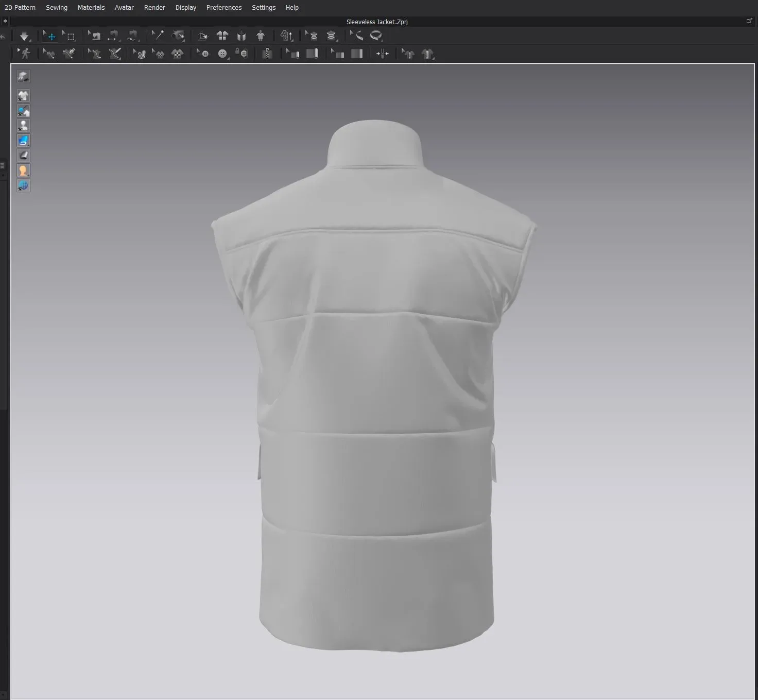The image size is (758, 700).
Task: Select circumference tape measure tool
Action: tap(376, 36)
